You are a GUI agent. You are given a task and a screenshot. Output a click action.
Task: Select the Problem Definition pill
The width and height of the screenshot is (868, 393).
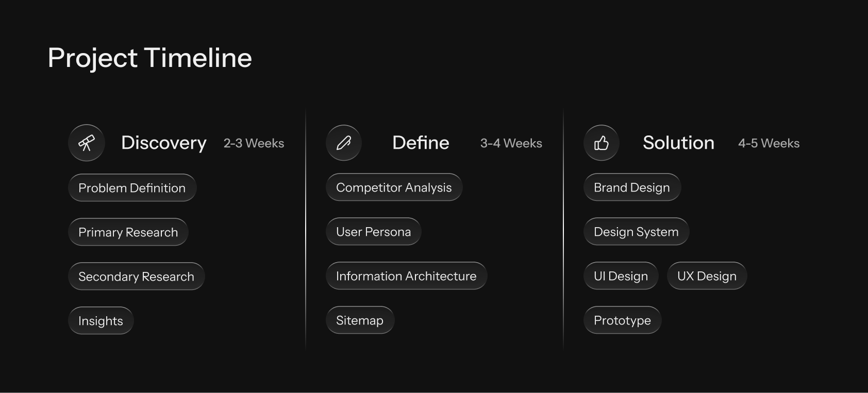click(x=132, y=188)
